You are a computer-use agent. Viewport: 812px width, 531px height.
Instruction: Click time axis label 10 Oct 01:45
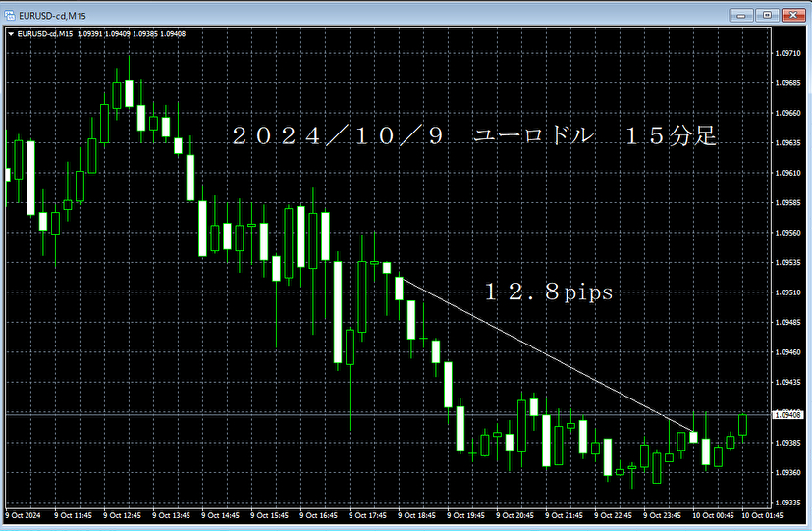click(762, 516)
